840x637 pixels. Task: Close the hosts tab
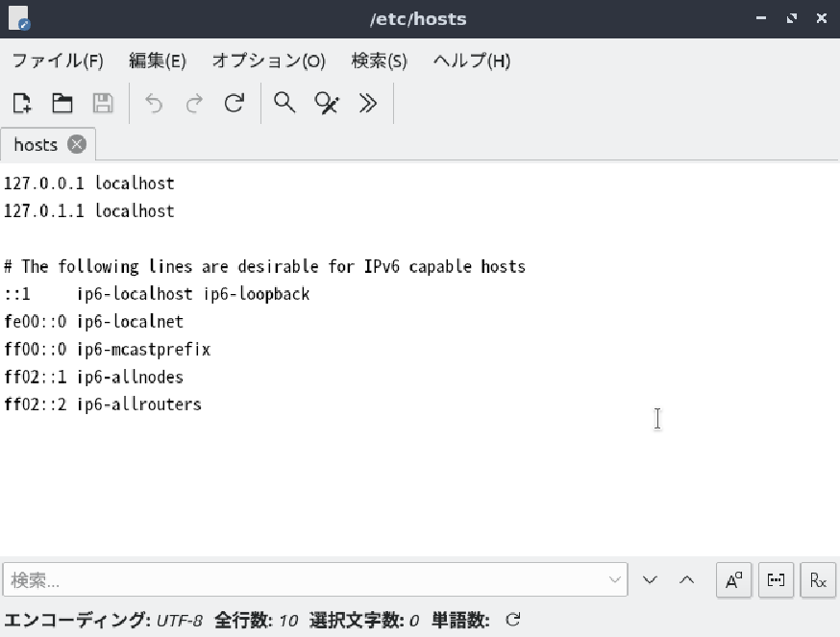pyautogui.click(x=77, y=144)
